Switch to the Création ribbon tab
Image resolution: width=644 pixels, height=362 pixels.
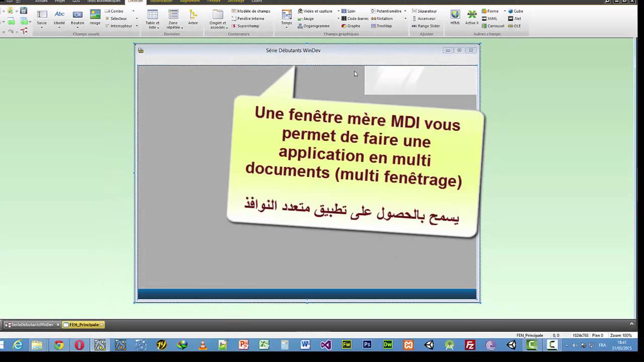pos(135,2)
